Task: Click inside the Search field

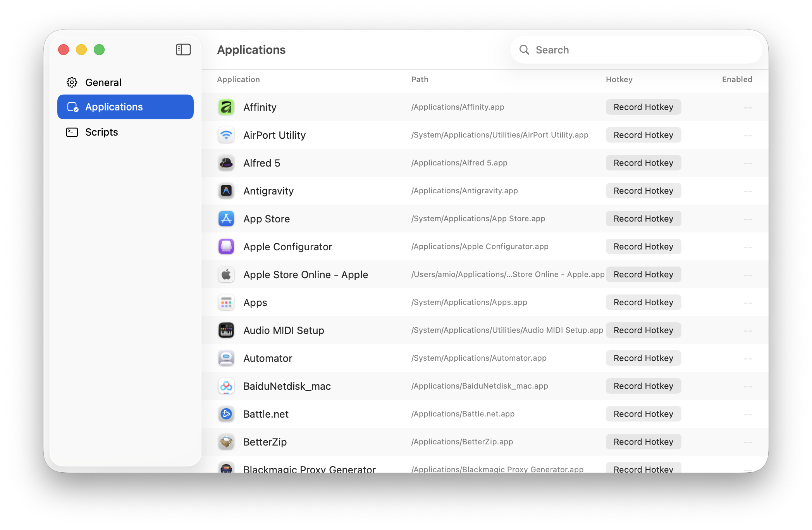Action: tap(636, 50)
